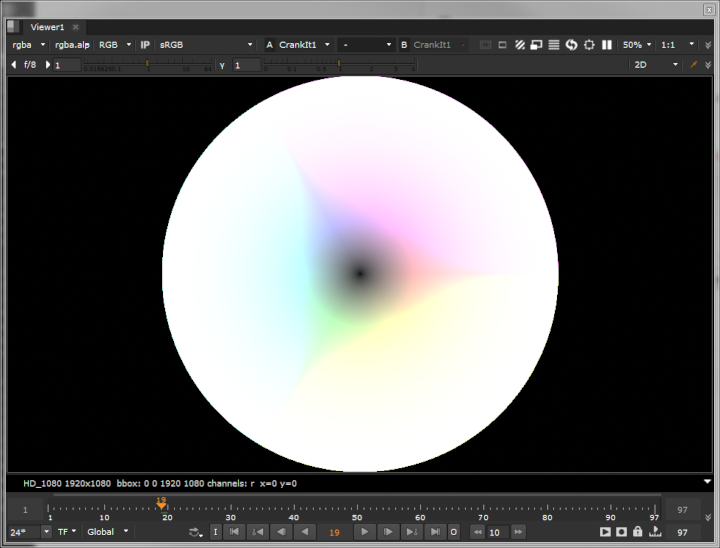Open the sRGB viewer process dropdown

click(206, 45)
